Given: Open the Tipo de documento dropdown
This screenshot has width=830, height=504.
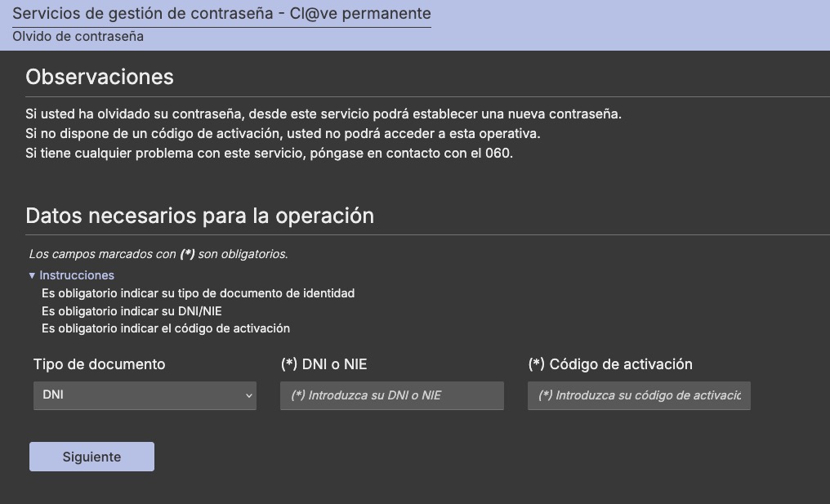Looking at the screenshot, I should click(145, 395).
